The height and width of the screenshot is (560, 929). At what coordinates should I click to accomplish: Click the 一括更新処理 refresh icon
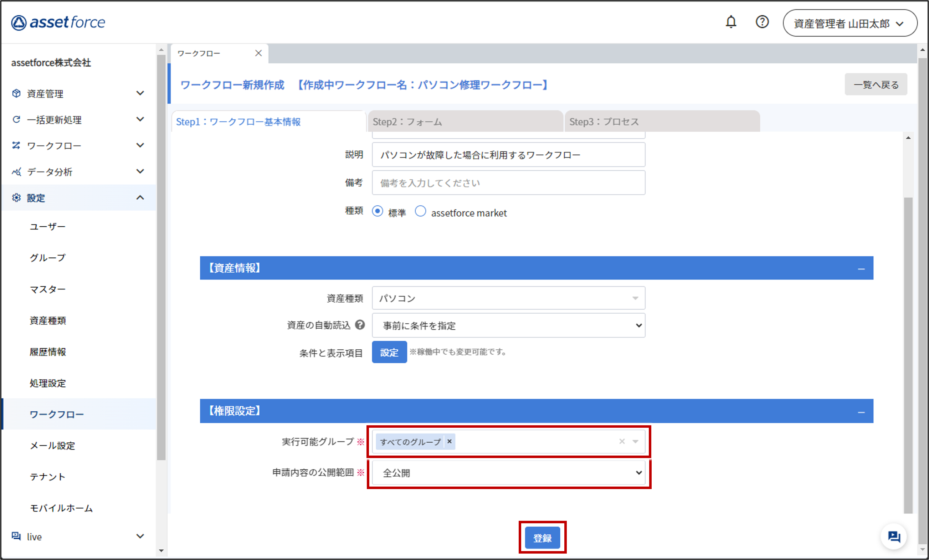pos(16,119)
